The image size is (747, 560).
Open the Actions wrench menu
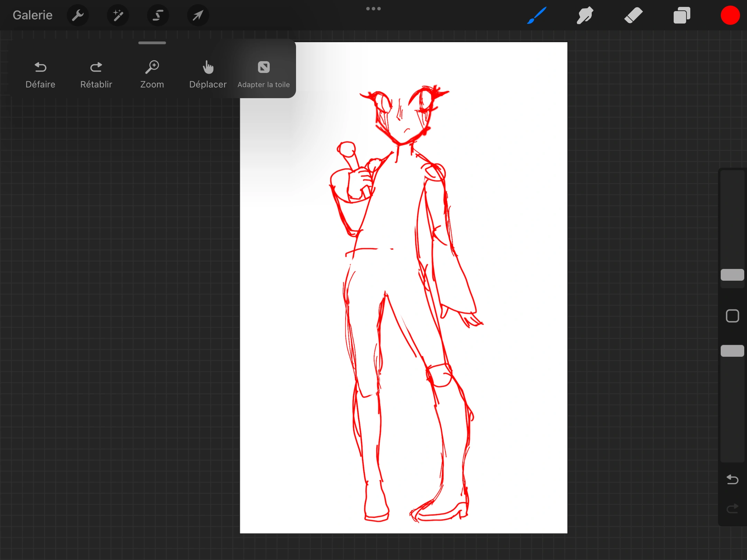click(78, 15)
